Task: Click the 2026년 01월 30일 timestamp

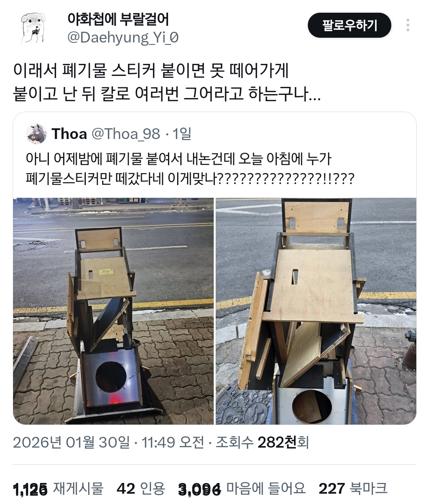Action: point(71,442)
